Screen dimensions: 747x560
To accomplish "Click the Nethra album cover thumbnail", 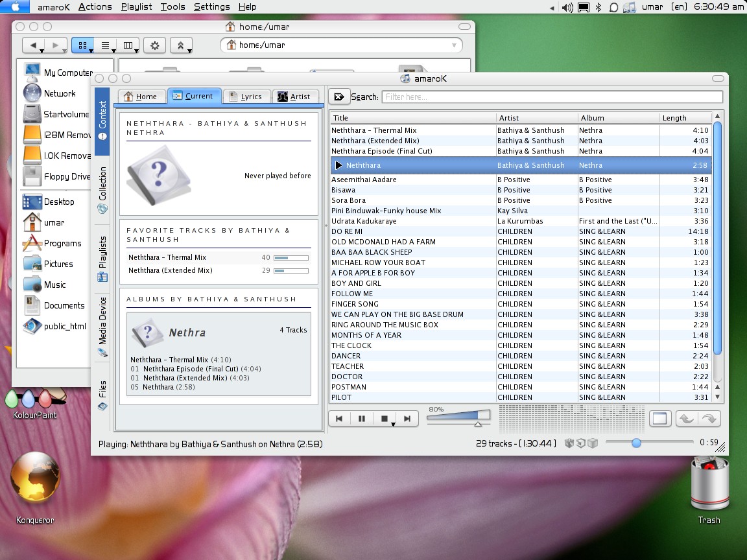I will coord(147,332).
